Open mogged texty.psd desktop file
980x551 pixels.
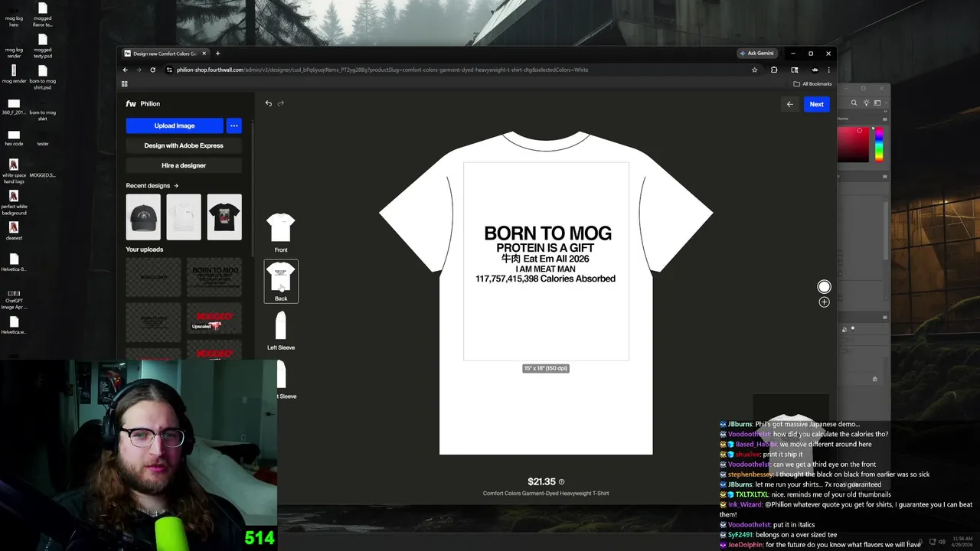coord(43,45)
